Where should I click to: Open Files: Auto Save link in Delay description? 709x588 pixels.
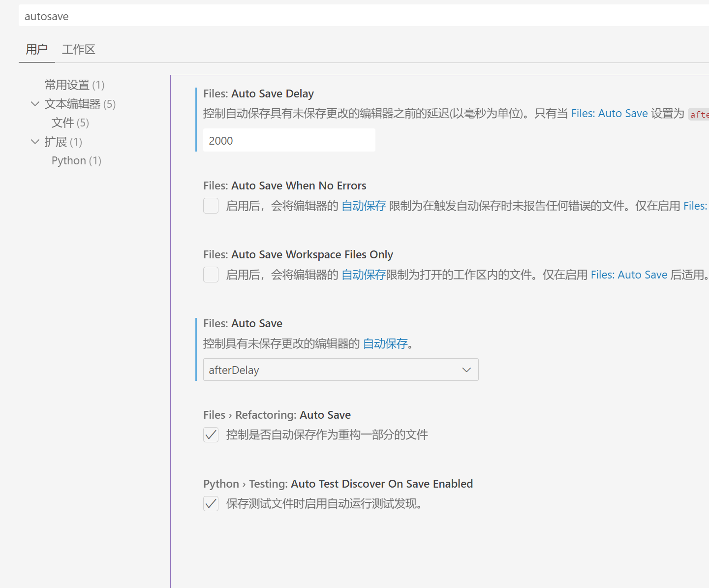610,113
